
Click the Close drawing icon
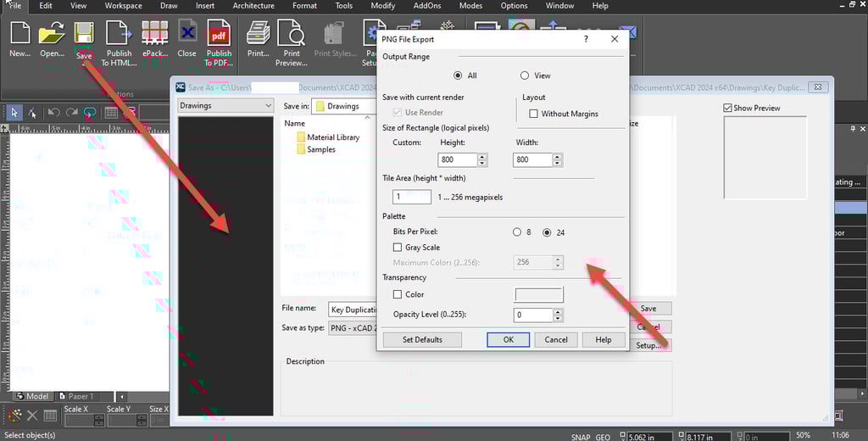pyautogui.click(x=187, y=32)
